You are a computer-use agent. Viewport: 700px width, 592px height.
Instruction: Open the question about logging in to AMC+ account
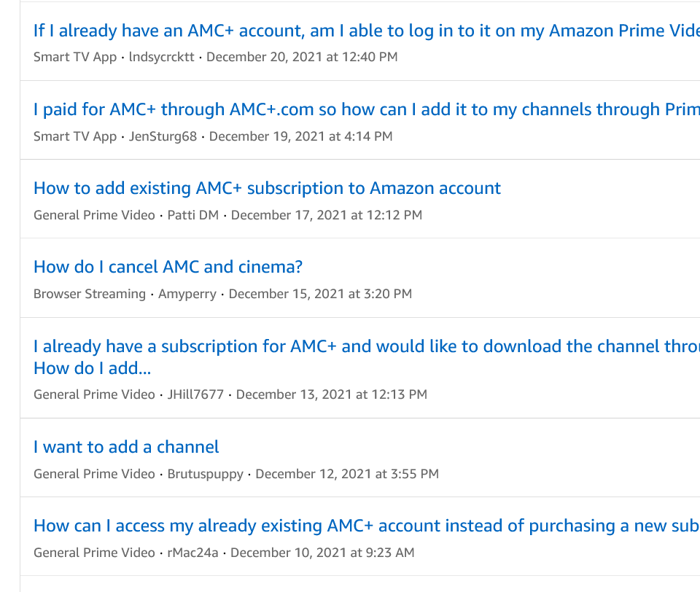coord(365,31)
